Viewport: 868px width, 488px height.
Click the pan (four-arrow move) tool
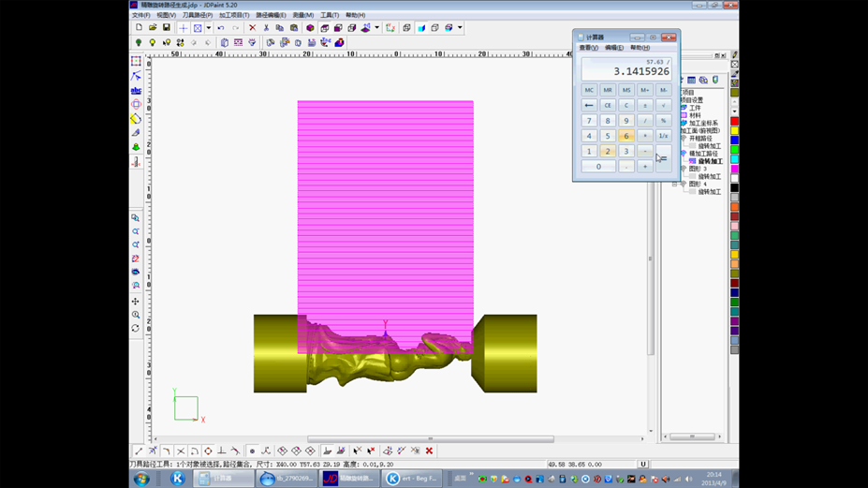coord(136,302)
